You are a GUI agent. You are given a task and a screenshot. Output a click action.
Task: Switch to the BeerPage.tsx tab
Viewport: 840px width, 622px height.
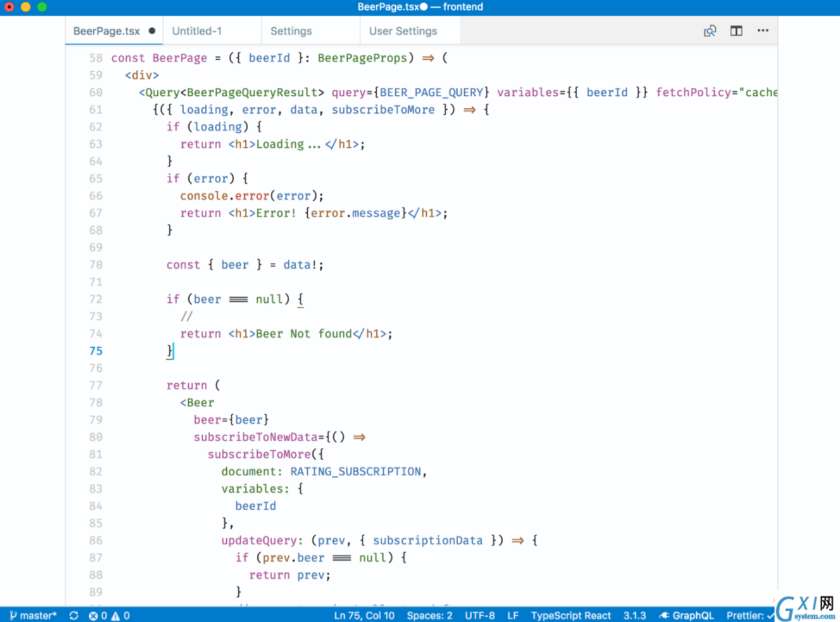pos(107,31)
